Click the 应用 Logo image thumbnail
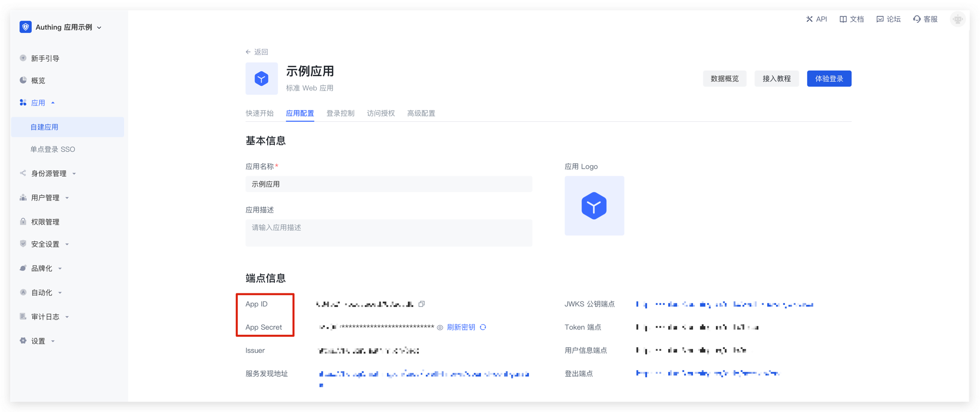 (594, 205)
